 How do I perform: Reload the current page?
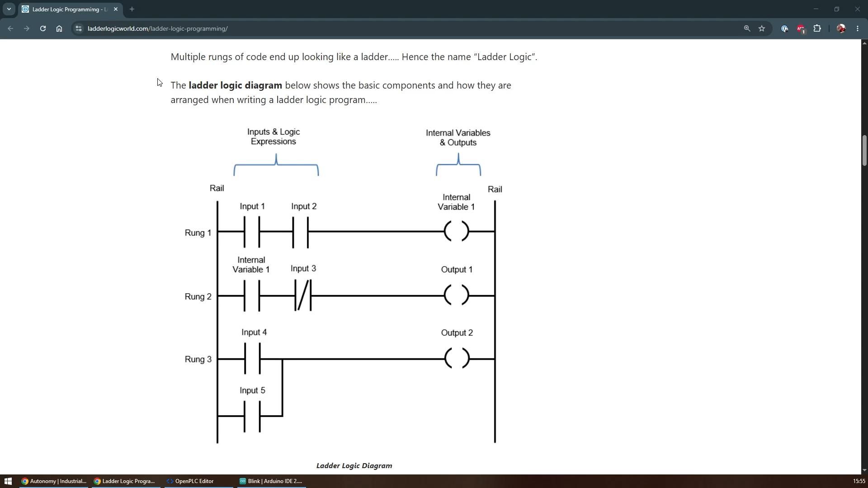click(x=43, y=28)
